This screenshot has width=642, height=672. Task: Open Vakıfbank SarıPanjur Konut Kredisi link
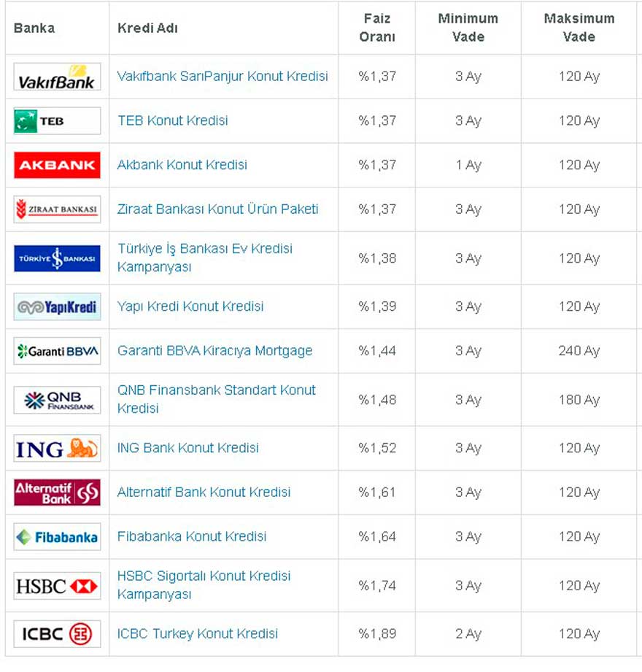pyautogui.click(x=223, y=77)
